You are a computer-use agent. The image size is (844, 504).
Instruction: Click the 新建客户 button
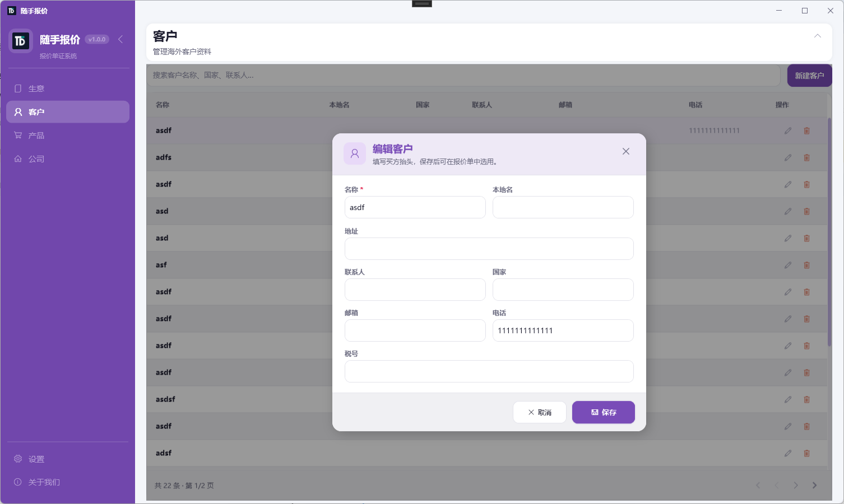click(x=809, y=76)
